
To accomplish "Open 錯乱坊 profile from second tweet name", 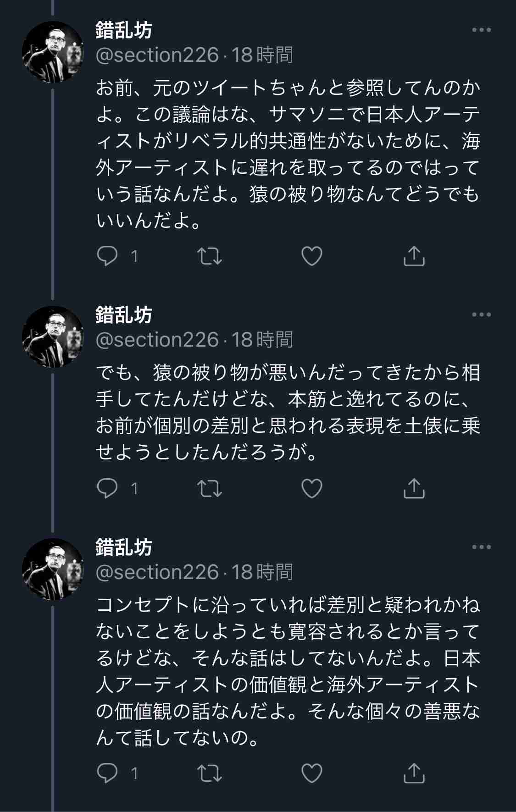I will (x=124, y=315).
